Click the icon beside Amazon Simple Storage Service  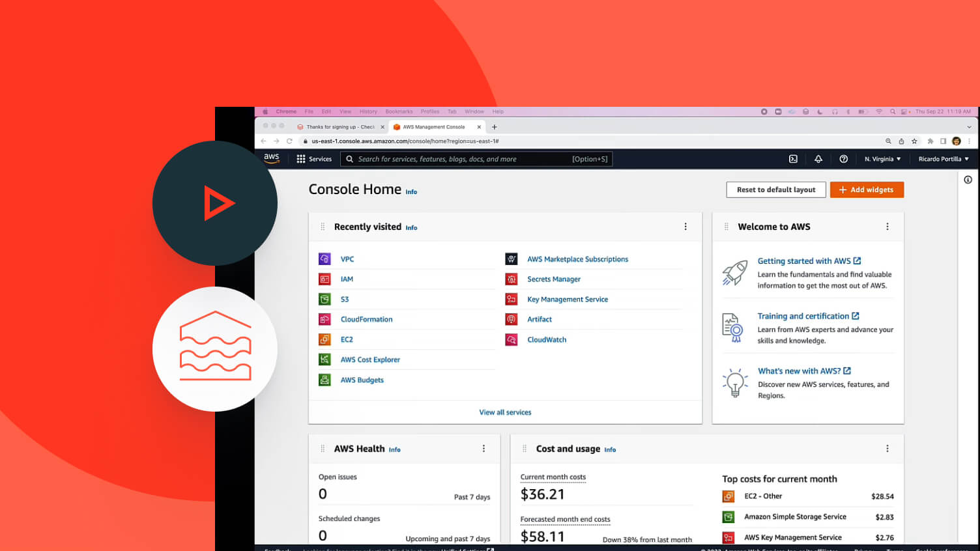tap(728, 517)
